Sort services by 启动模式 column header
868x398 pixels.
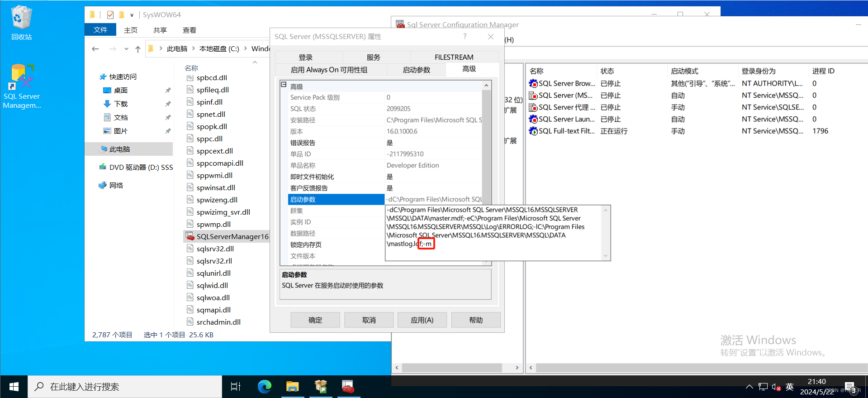pos(702,71)
